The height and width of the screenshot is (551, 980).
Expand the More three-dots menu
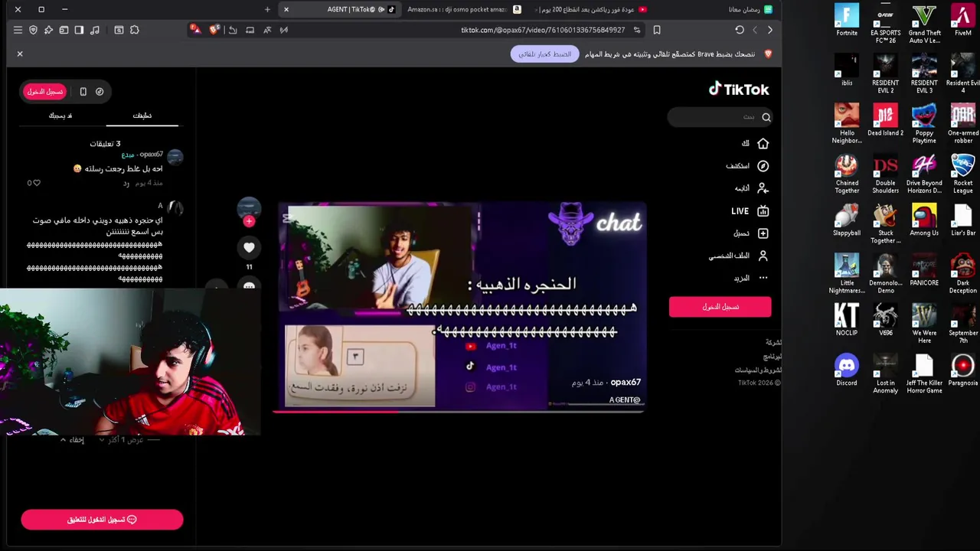(x=763, y=279)
